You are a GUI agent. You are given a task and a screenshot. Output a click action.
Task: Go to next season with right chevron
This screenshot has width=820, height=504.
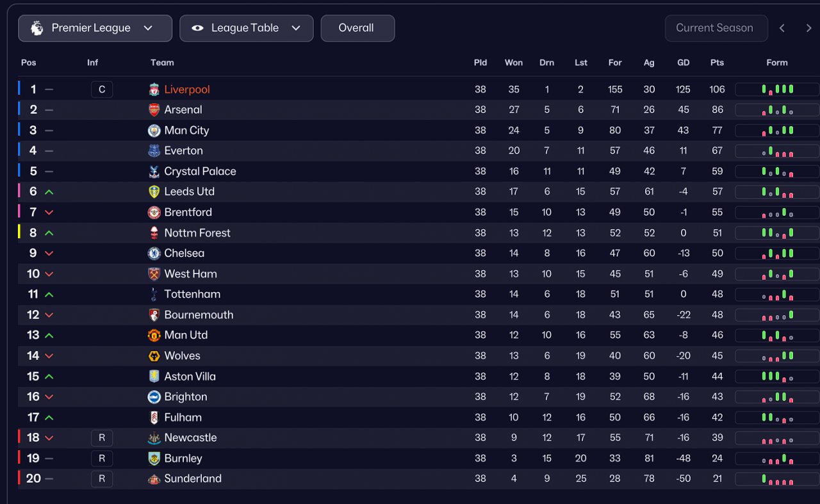(x=808, y=28)
